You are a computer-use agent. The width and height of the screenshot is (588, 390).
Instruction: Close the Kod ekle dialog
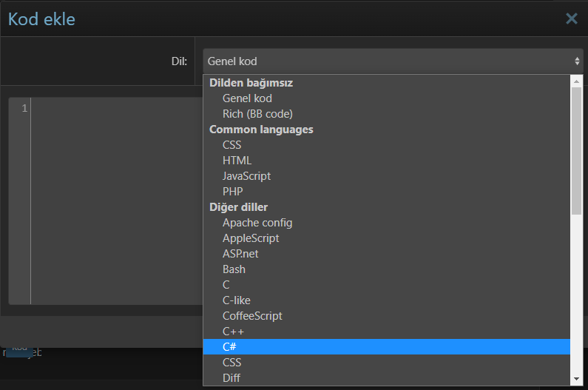[x=571, y=19]
